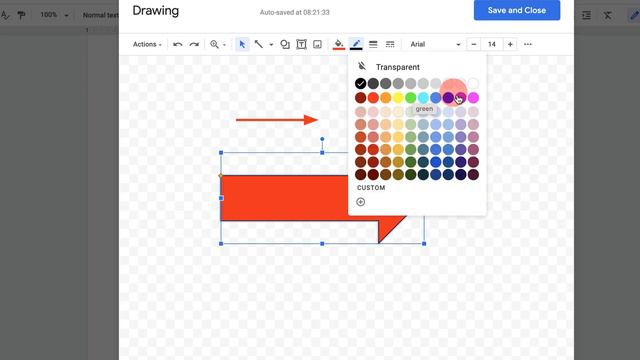
Task: Open the Actions menu
Action: [x=147, y=44]
